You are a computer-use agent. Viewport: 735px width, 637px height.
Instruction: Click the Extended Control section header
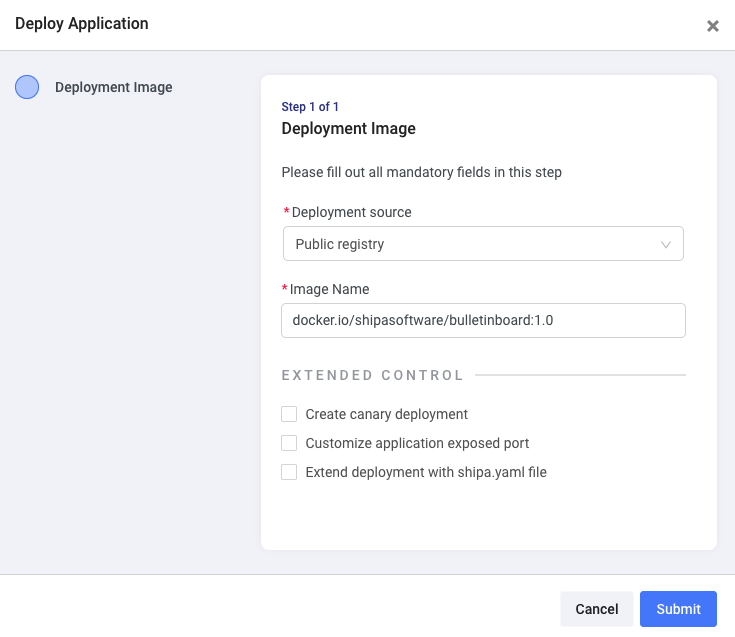pyautogui.click(x=373, y=376)
